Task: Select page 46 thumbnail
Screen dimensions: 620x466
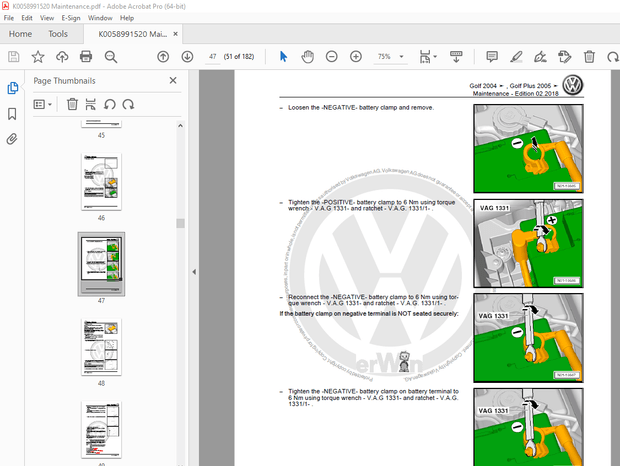Action: [x=101, y=182]
